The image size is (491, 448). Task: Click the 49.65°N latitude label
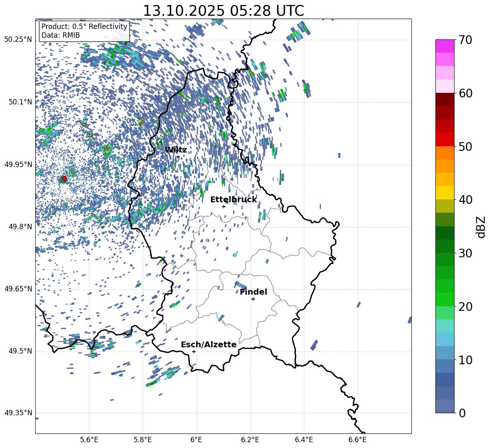coord(18,288)
